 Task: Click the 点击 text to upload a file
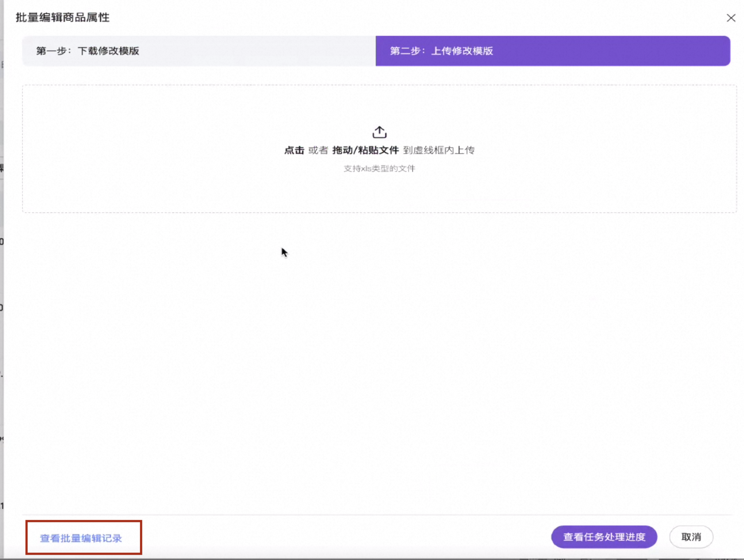(x=294, y=150)
